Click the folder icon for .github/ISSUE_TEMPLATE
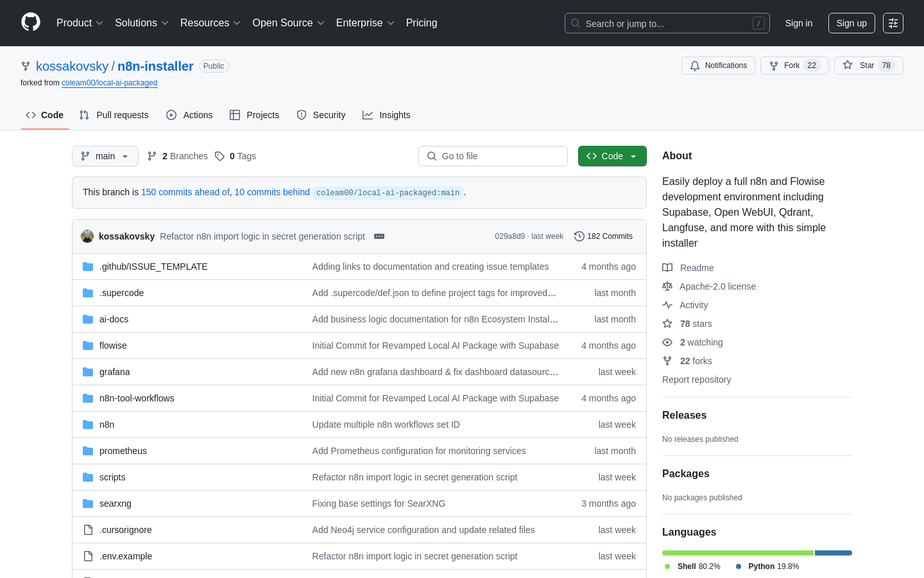Image resolution: width=924 pixels, height=578 pixels. tap(88, 267)
